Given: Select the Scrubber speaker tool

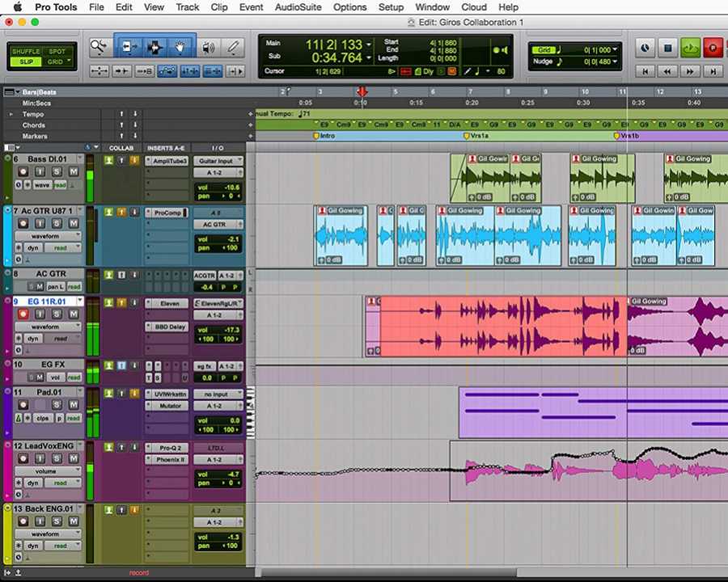Looking at the screenshot, I should (209, 48).
